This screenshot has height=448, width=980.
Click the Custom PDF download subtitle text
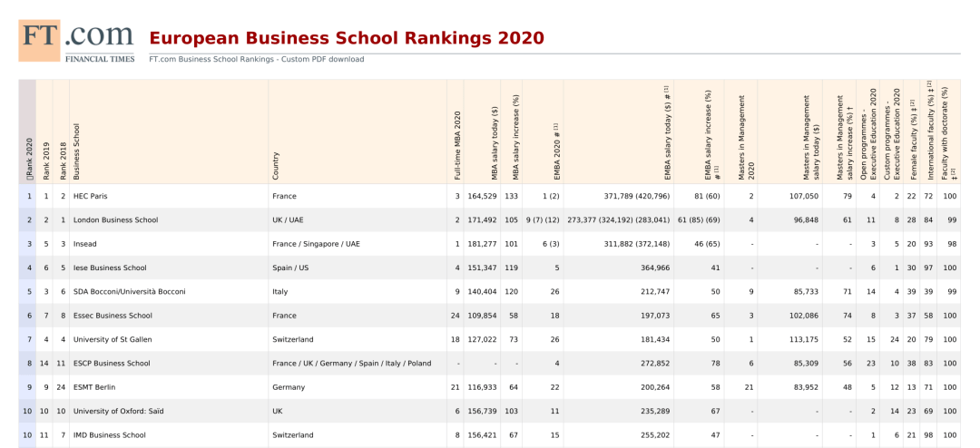tap(256, 60)
